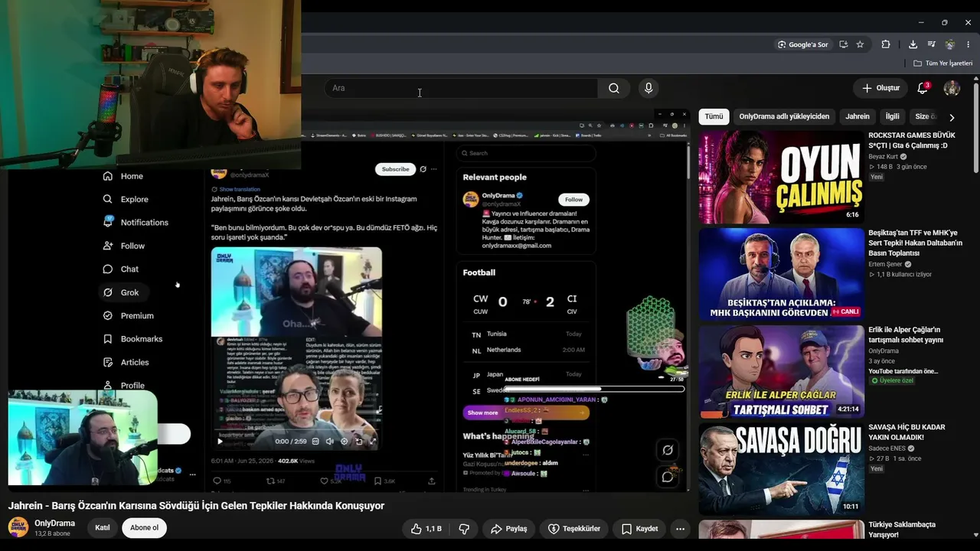Click the Search box on the X page
Viewport: 980px width, 551px height.
525,153
